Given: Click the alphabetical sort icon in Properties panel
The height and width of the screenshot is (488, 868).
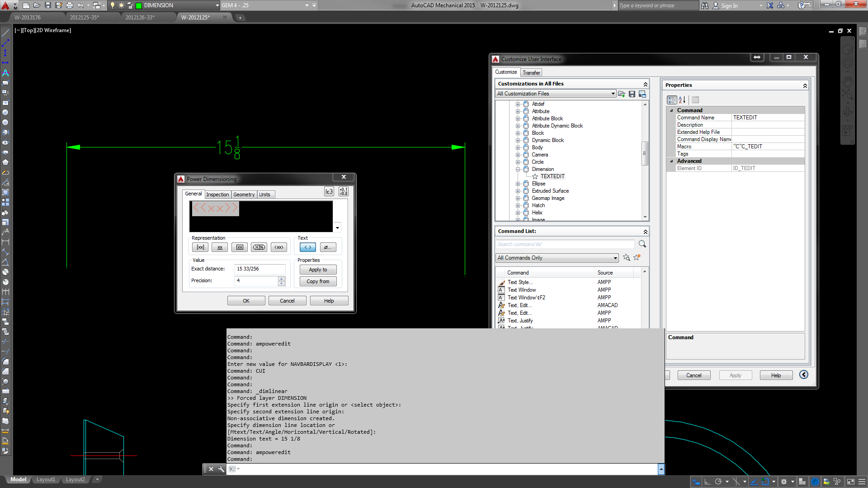Looking at the screenshot, I should click(682, 99).
